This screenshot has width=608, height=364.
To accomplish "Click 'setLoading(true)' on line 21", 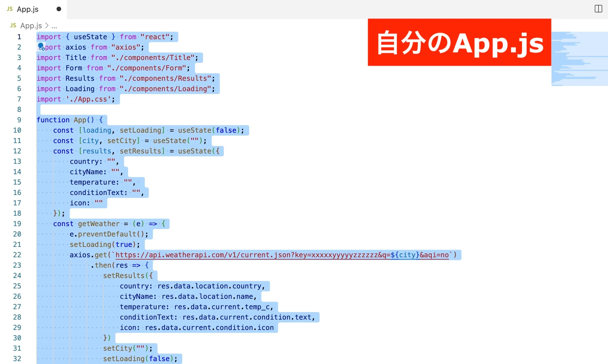I will 103,245.
